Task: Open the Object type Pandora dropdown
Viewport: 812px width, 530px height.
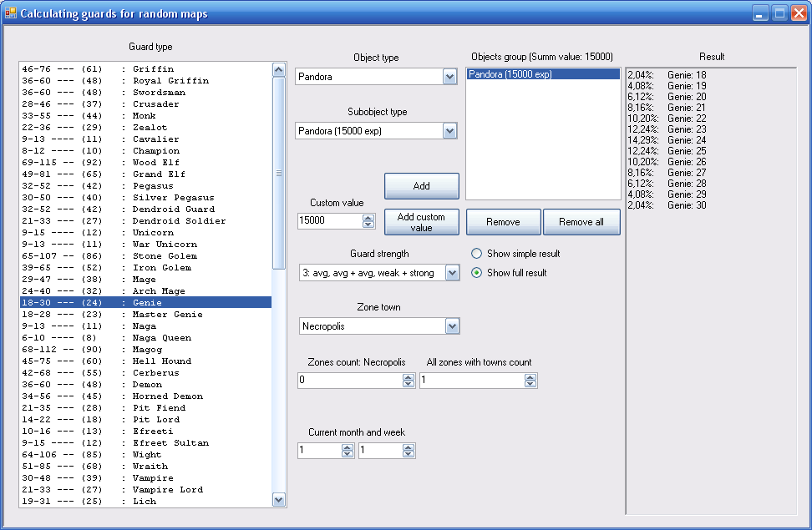Action: (449, 77)
